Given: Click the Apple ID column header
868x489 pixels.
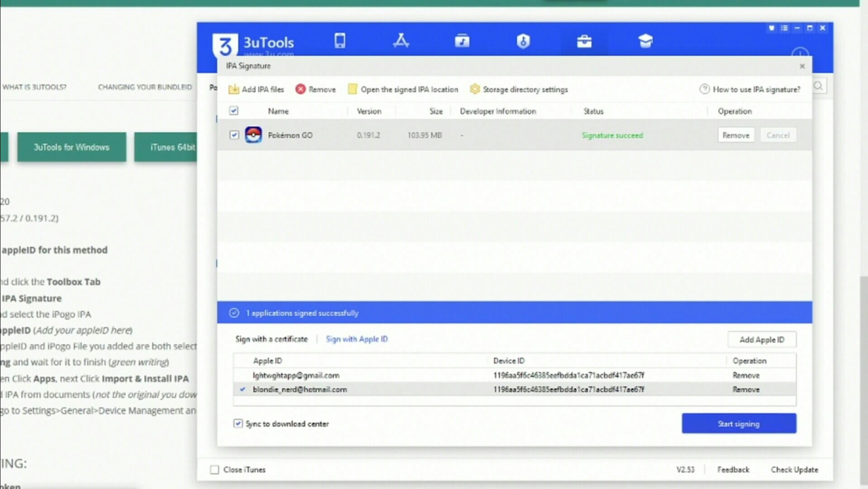Looking at the screenshot, I should pyautogui.click(x=267, y=361).
